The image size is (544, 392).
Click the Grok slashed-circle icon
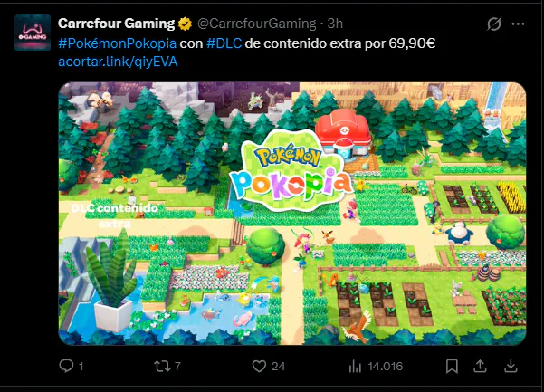(x=493, y=24)
